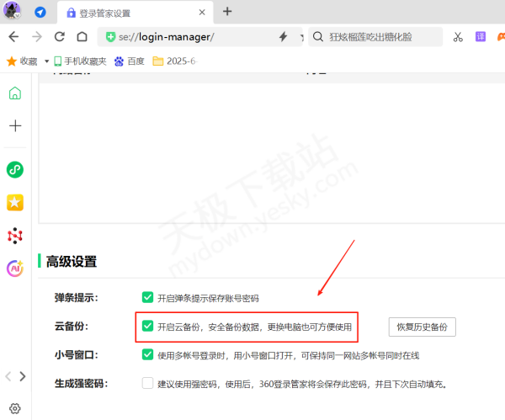Enable the 生成强密码 checkbox
The width and height of the screenshot is (505, 420).
147,383
